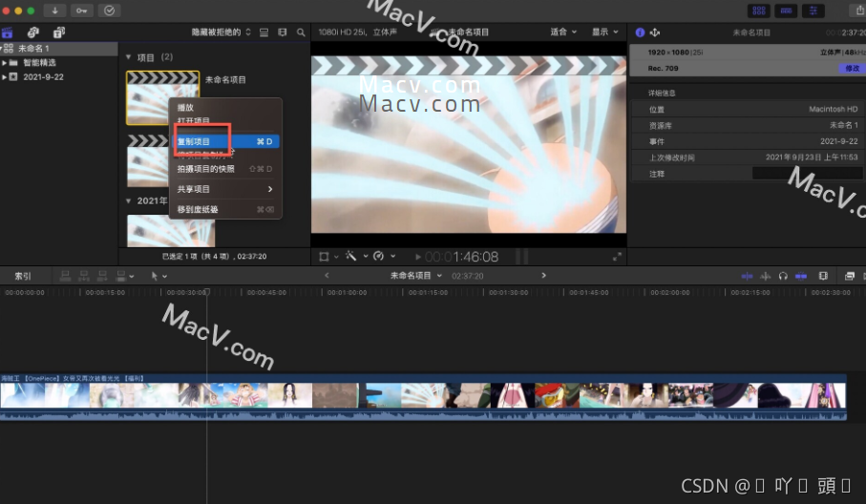Image resolution: width=866 pixels, height=504 pixels.
Task: Open background tasks checkmark button
Action: [109, 10]
